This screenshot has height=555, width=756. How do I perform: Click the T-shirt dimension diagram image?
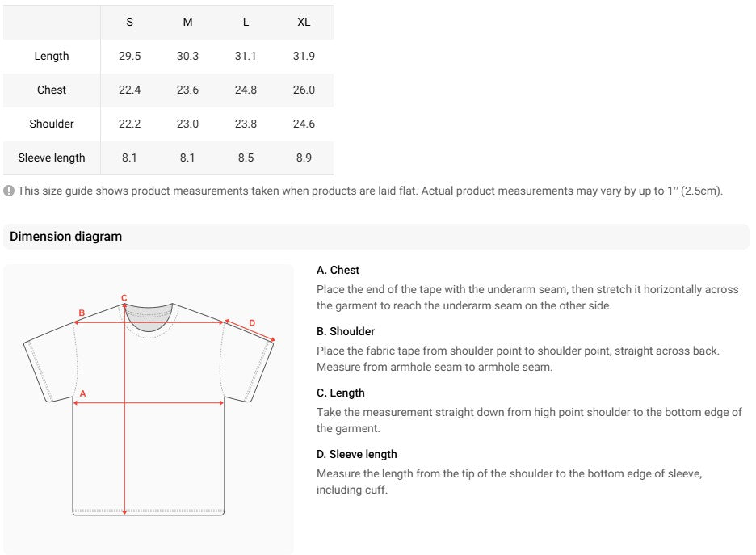click(149, 409)
